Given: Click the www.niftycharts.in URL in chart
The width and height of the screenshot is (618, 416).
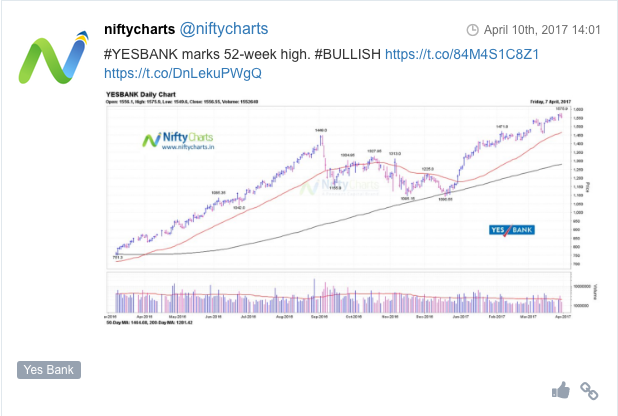Looking at the screenshot, I should coord(188,147).
